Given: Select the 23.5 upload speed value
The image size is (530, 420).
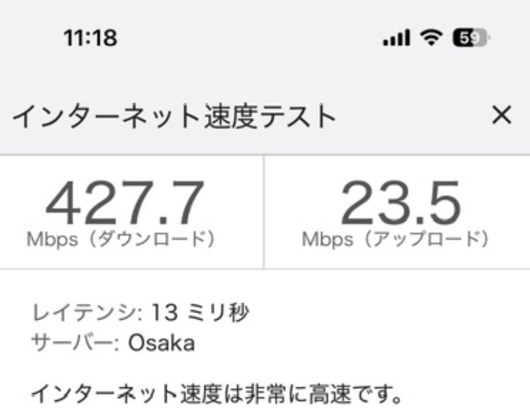Looking at the screenshot, I should tap(400, 203).
